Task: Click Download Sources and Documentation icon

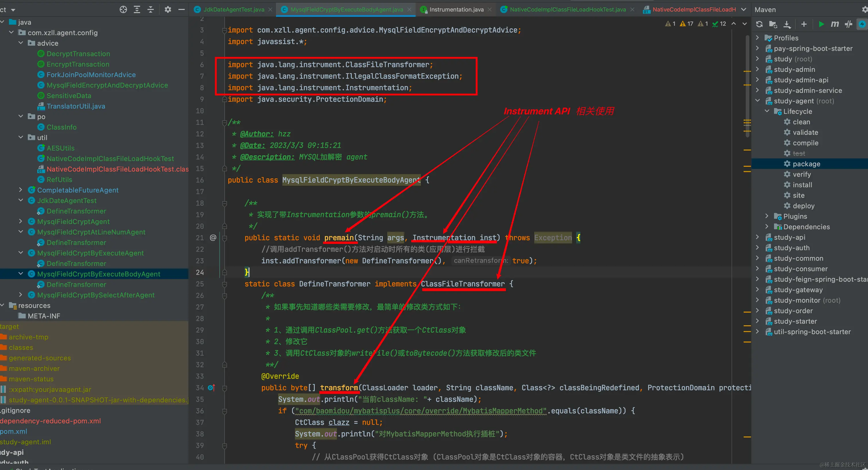Action: tap(787, 24)
